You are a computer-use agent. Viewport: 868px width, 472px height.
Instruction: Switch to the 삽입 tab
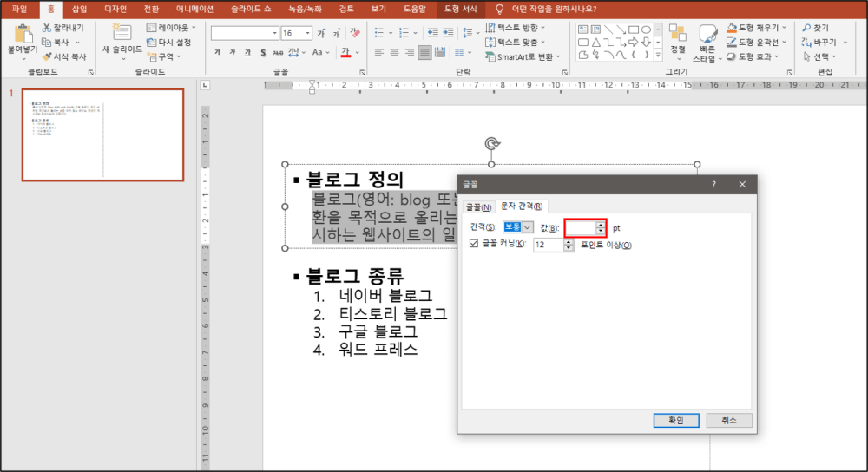[79, 9]
